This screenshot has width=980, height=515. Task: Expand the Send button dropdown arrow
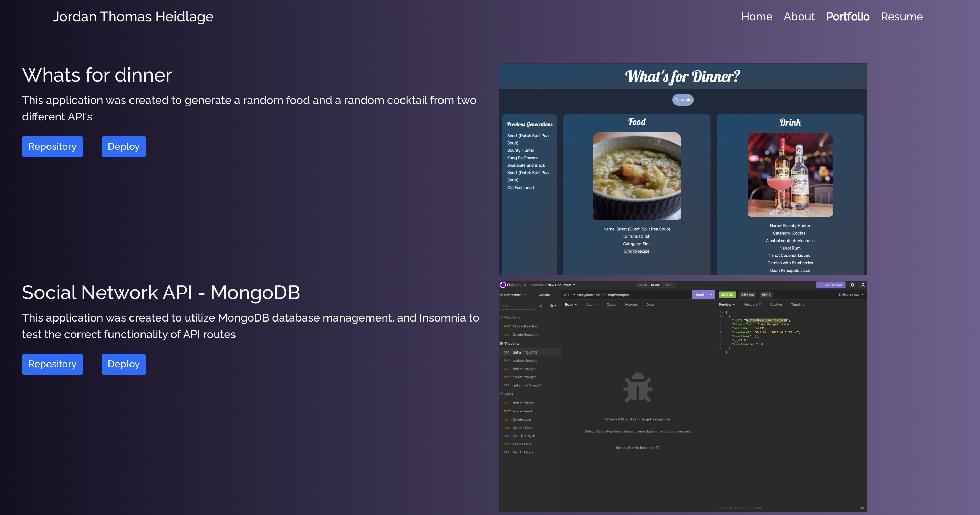711,295
